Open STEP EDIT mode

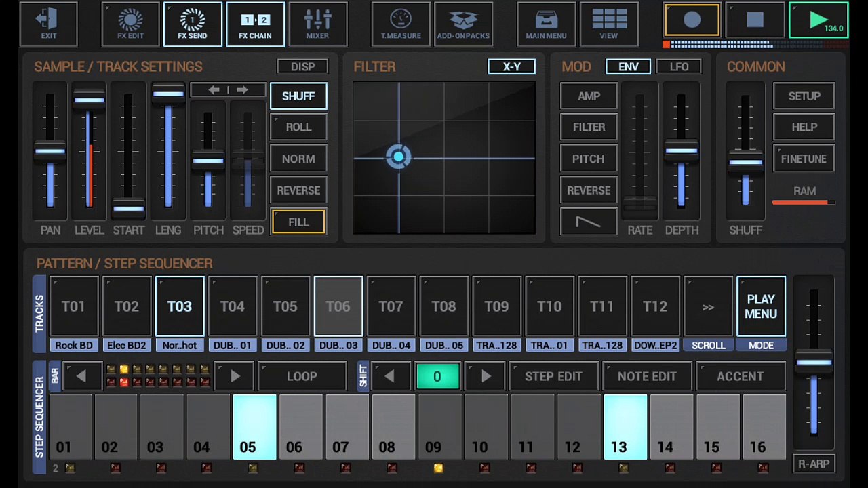(553, 376)
